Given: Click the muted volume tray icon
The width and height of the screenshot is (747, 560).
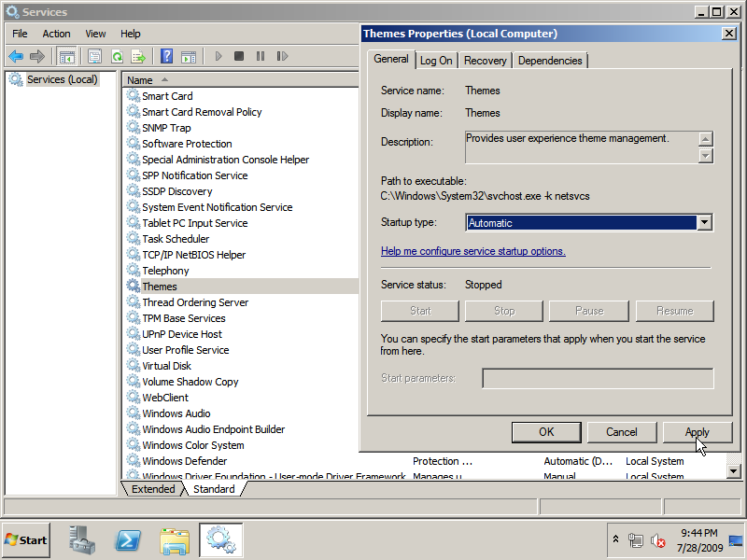Looking at the screenshot, I should coord(658,540).
